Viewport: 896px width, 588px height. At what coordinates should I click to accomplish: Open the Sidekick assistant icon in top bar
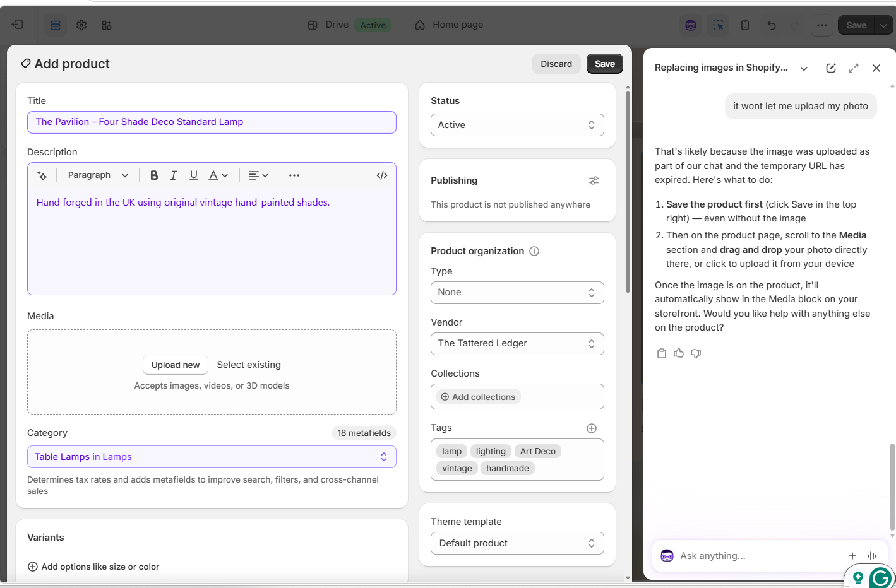(x=691, y=25)
